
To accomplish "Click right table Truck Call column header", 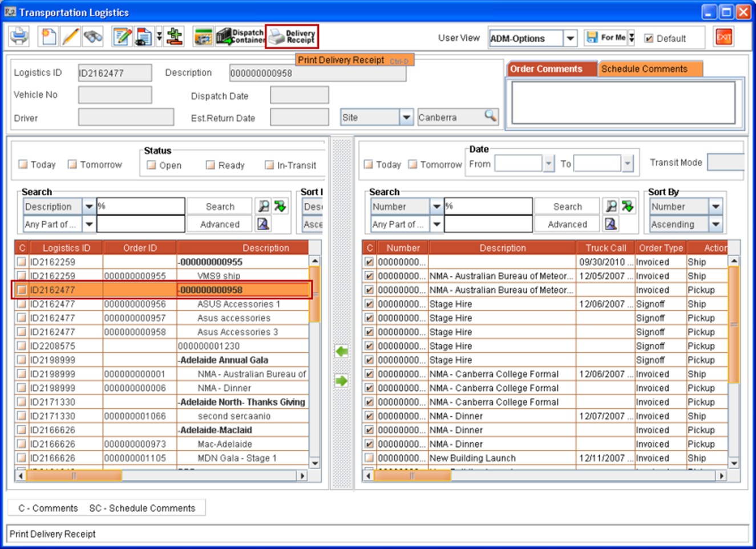I will [x=605, y=248].
